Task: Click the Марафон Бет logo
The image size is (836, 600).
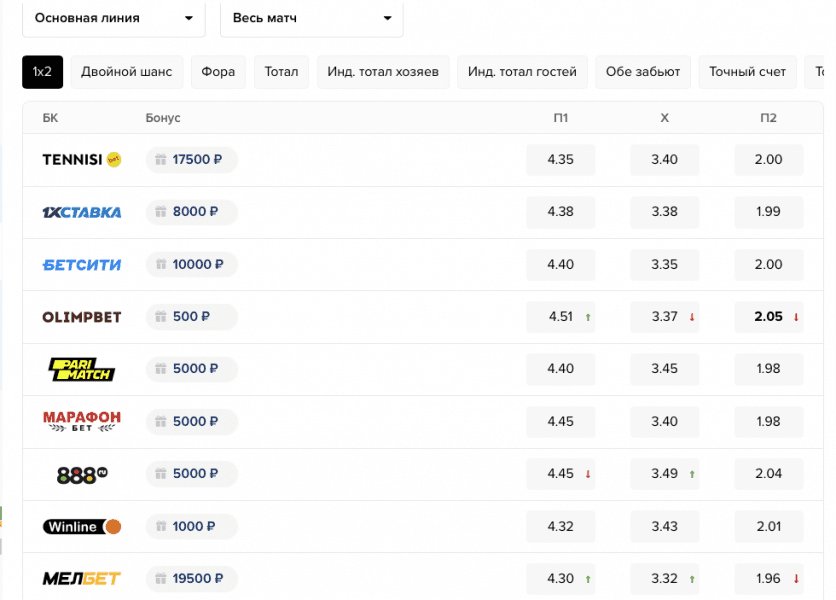Action: 81,421
